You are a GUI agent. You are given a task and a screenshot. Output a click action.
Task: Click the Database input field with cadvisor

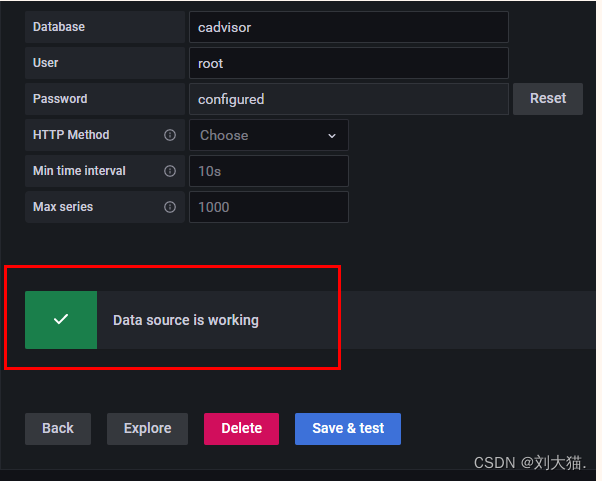(349, 27)
